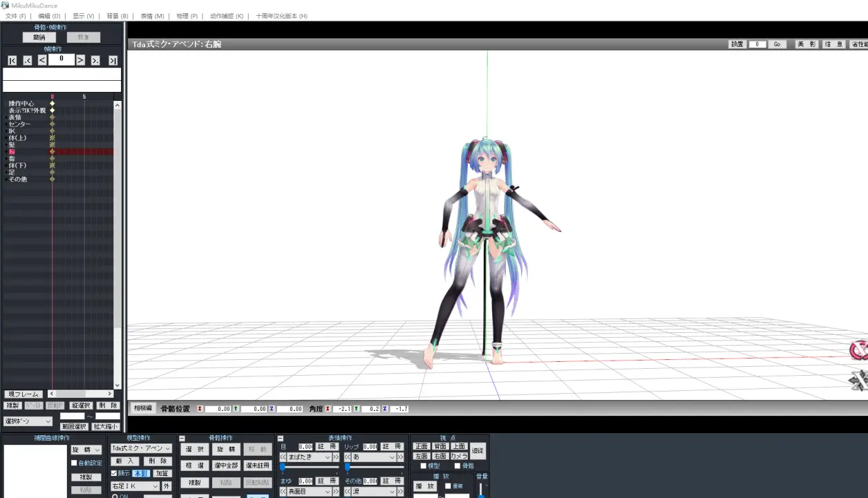
Task: Jump to the last frame with >| button
Action: tap(113, 61)
